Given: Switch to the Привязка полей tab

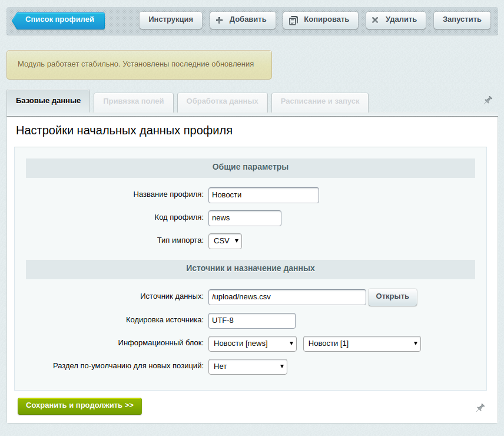Looking at the screenshot, I should (x=134, y=101).
